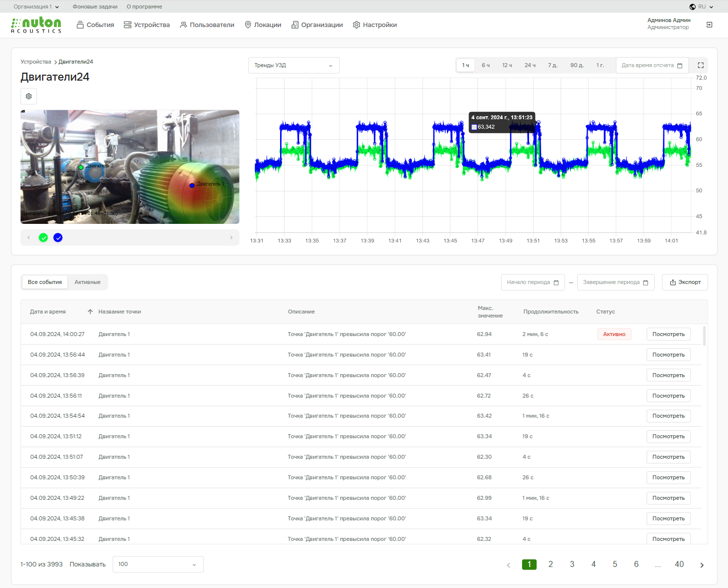728x588 pixels.
Task: Open device settings gear icon
Action: point(29,96)
